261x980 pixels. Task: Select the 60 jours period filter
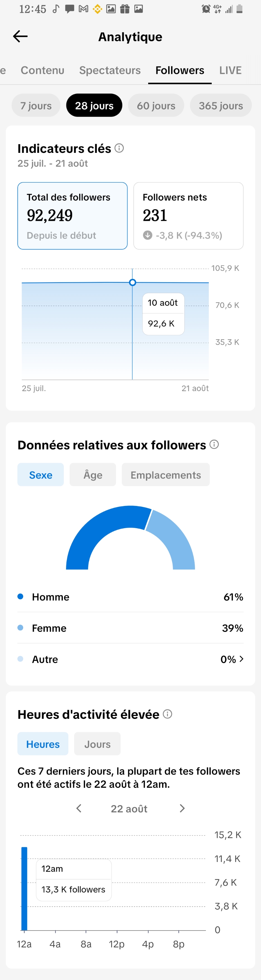pos(156,105)
